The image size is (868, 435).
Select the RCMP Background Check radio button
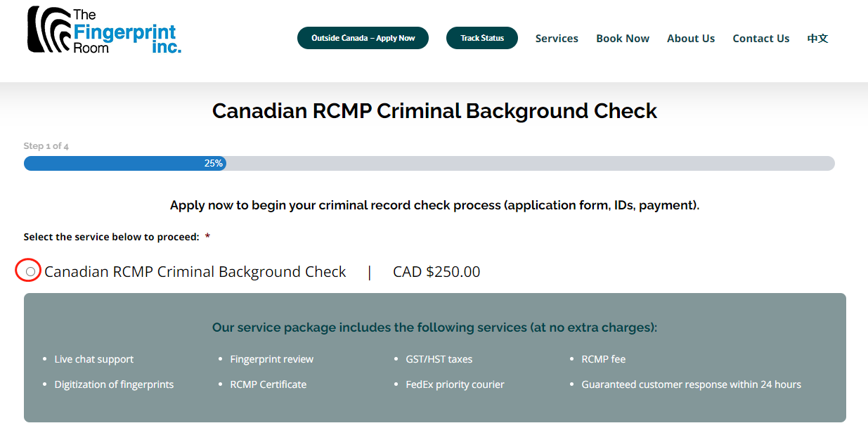click(30, 272)
